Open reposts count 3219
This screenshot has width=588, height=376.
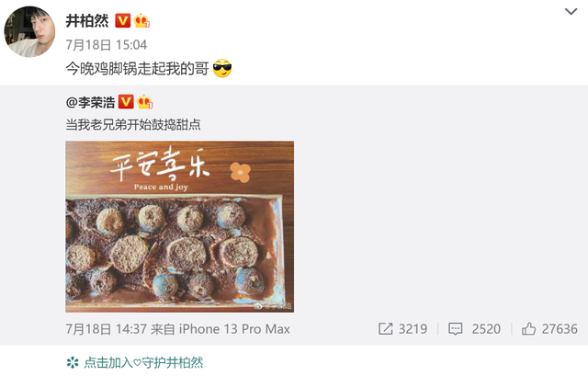point(413,329)
